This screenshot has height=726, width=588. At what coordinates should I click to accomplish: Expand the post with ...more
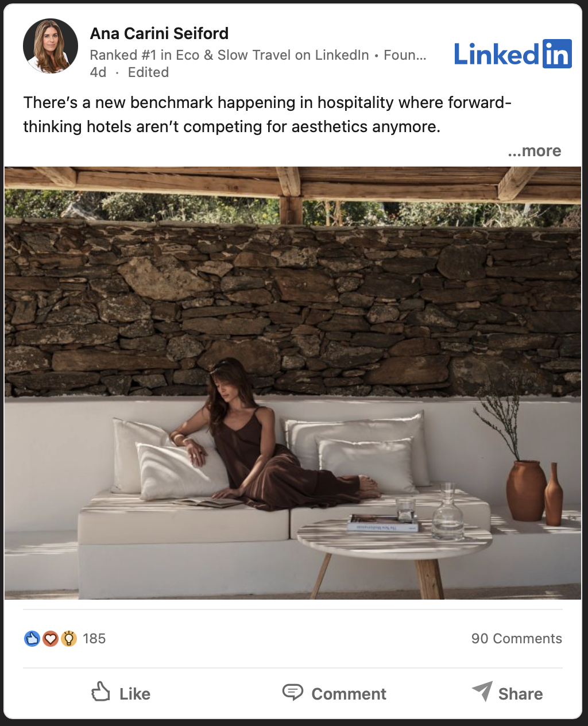(535, 150)
